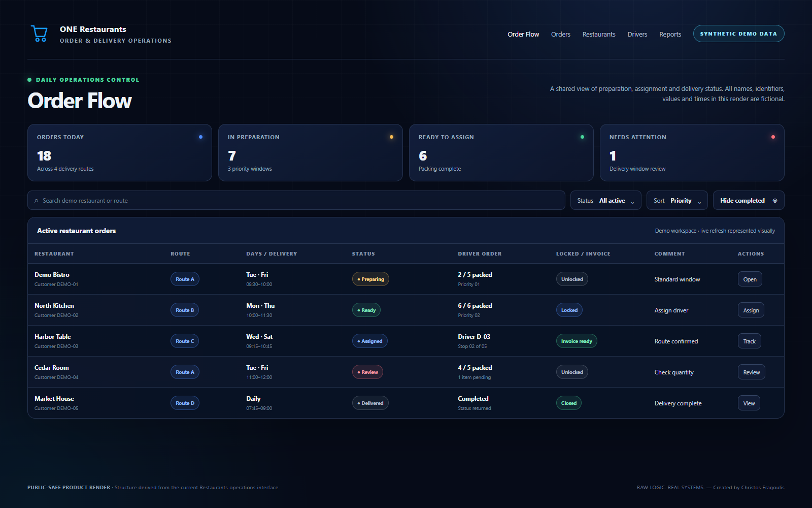Open the Sort Priority dropdown
Image resolution: width=812 pixels, height=508 pixels.
(x=677, y=201)
